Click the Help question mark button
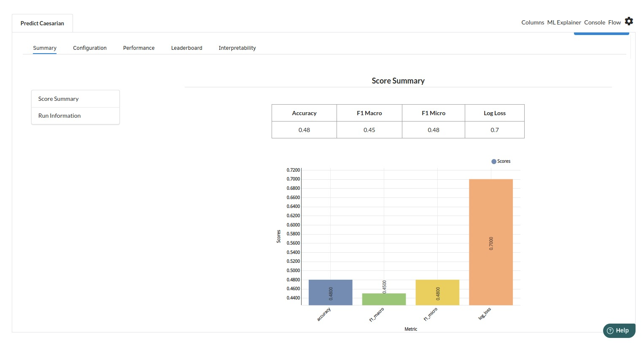 tap(619, 331)
